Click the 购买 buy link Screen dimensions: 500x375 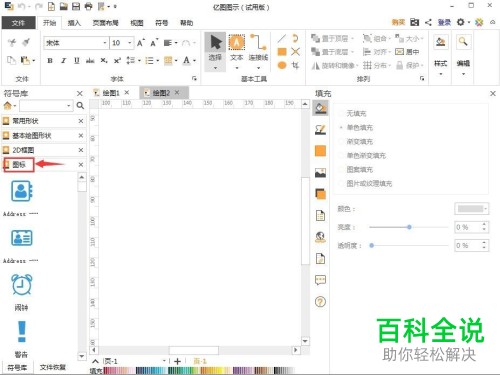pos(398,22)
